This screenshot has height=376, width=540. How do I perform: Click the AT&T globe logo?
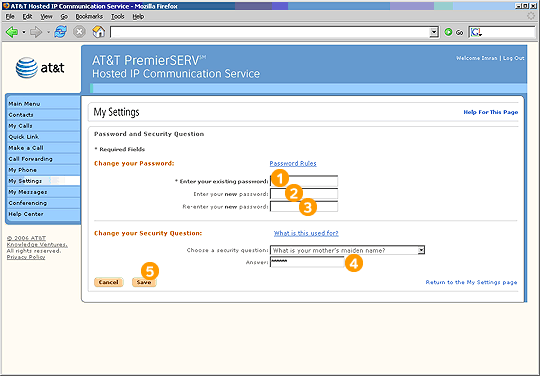pos(27,67)
